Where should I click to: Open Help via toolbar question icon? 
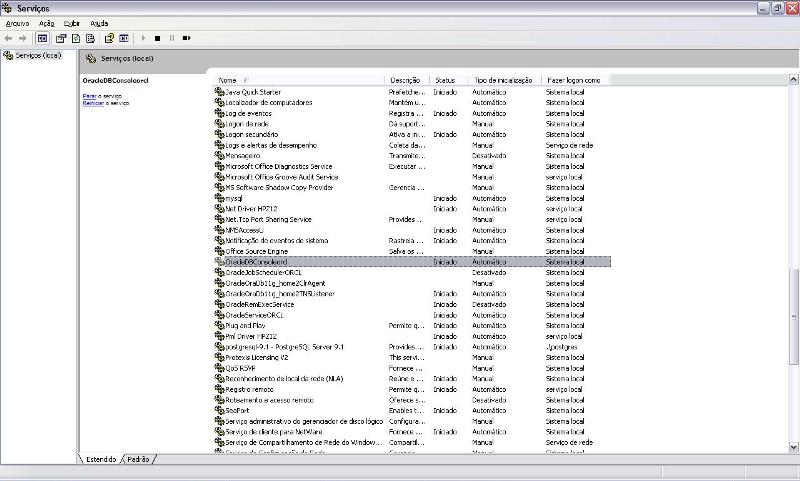[x=109, y=38]
